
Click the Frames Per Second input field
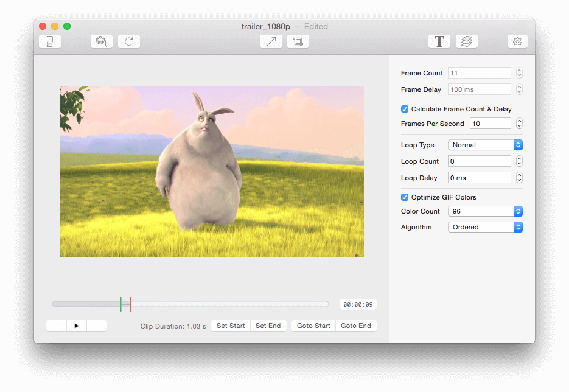490,123
